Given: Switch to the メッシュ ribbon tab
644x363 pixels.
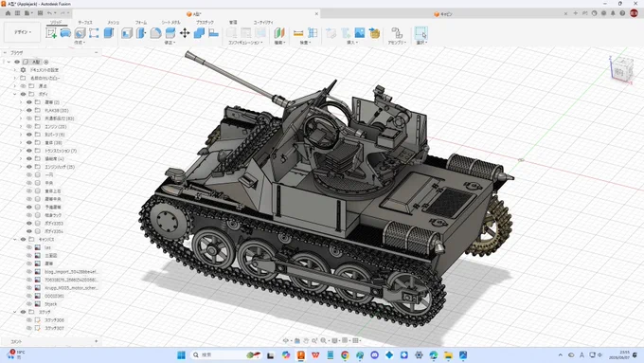Looking at the screenshot, I should pos(114,23).
